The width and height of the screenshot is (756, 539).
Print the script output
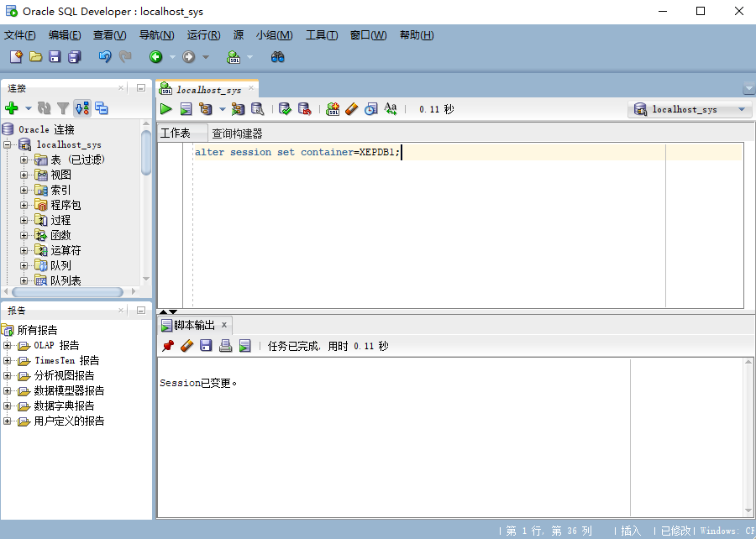point(226,346)
